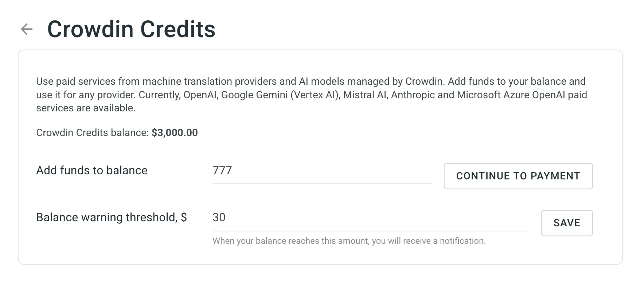This screenshot has height=282, width=644.
Task: Click "services are available." ending the description
Action: coord(86,108)
